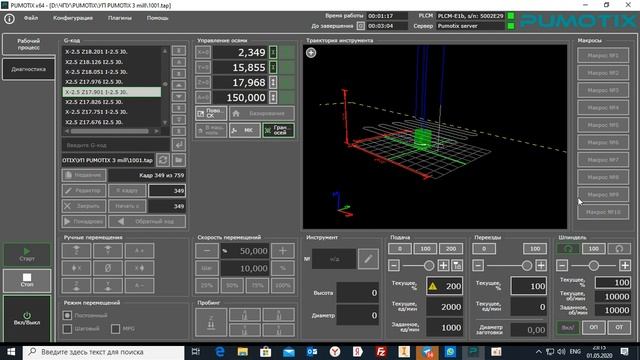Viewport: 640px width, 360px height.
Task: Decrease Подача feed override with minus
Action: 394,266
